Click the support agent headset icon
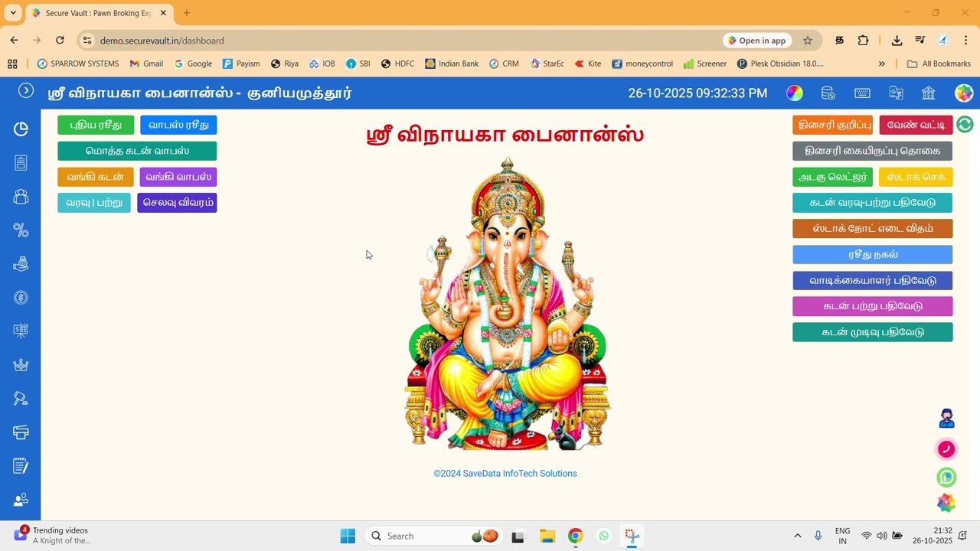Screen dimensions: 980x551 pyautogui.click(x=947, y=419)
